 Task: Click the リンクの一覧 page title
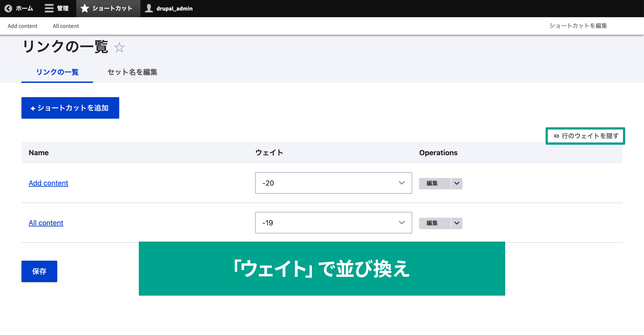pyautogui.click(x=66, y=47)
